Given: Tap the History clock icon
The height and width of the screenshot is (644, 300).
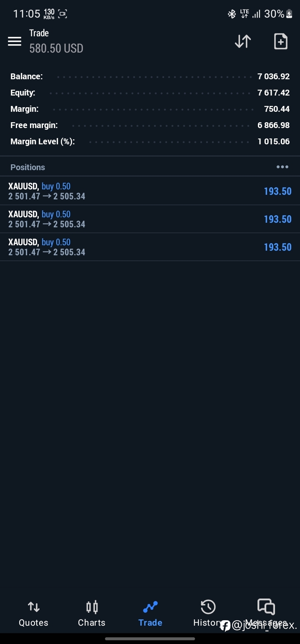Looking at the screenshot, I should 208,607.
